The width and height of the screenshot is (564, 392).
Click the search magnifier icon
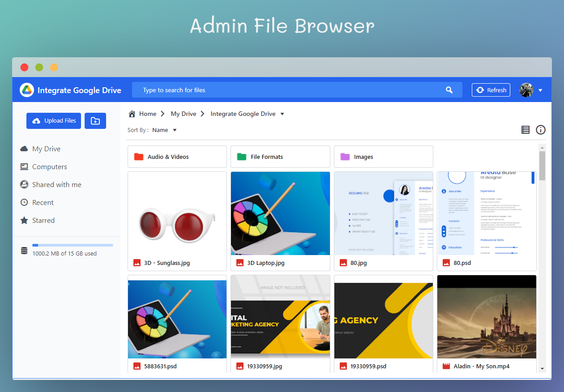pyautogui.click(x=449, y=90)
